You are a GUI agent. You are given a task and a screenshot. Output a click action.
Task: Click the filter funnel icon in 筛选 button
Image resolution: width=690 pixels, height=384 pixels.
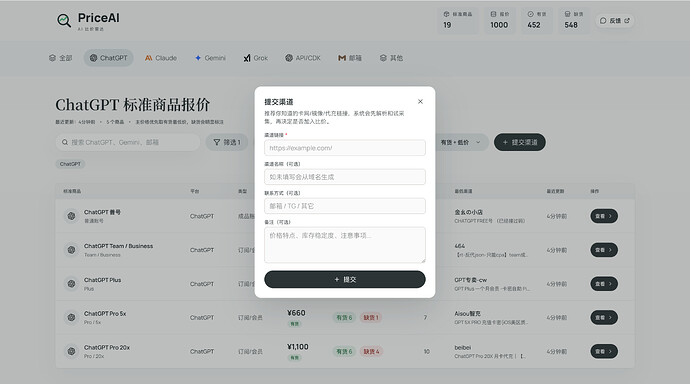point(217,142)
